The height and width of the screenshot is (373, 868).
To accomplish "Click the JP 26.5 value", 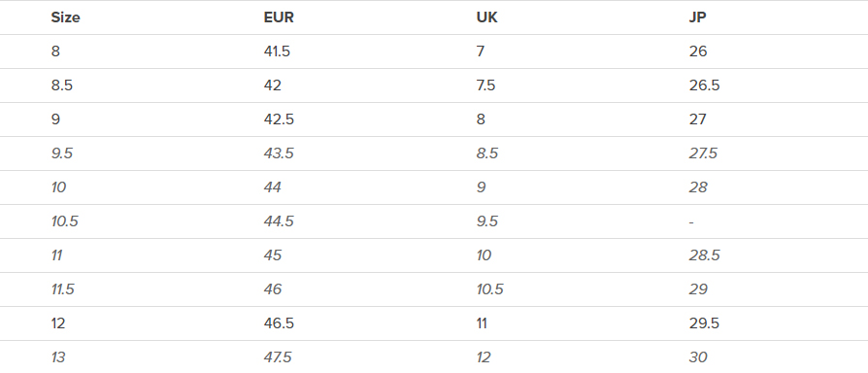I will pos(704,85).
